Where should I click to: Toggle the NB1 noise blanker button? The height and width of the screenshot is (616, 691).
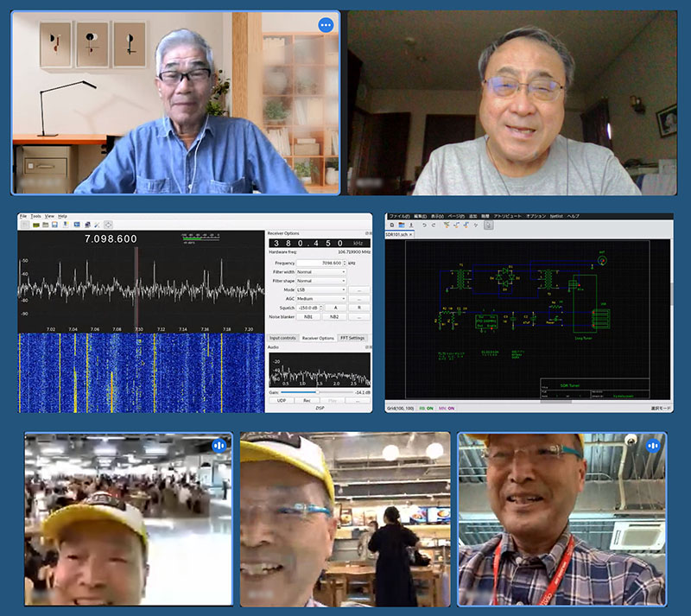(x=308, y=316)
